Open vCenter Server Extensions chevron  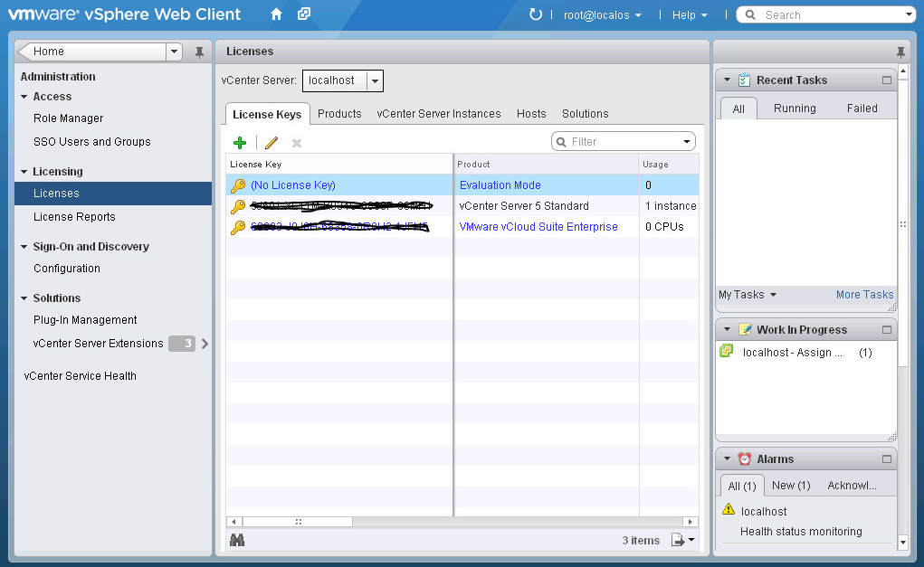(205, 344)
